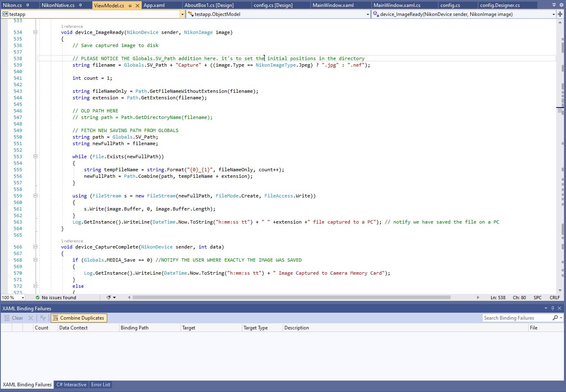Toggle auto-hide pin on XAML Binding Failures panel

click(552, 308)
